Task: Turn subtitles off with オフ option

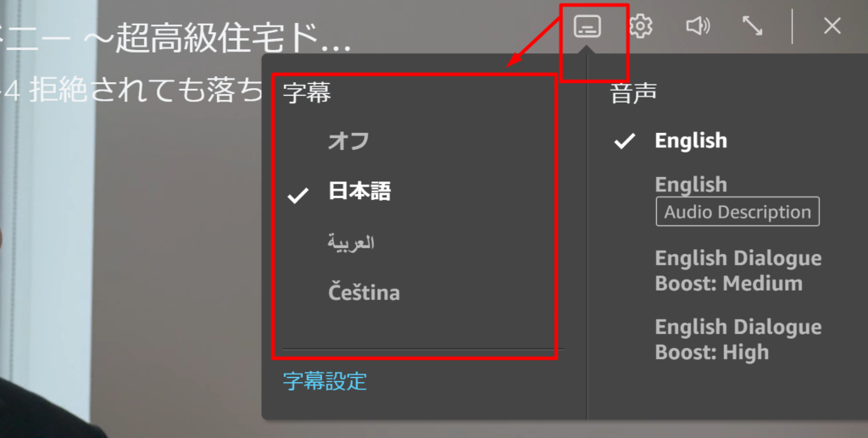Action: point(348,141)
